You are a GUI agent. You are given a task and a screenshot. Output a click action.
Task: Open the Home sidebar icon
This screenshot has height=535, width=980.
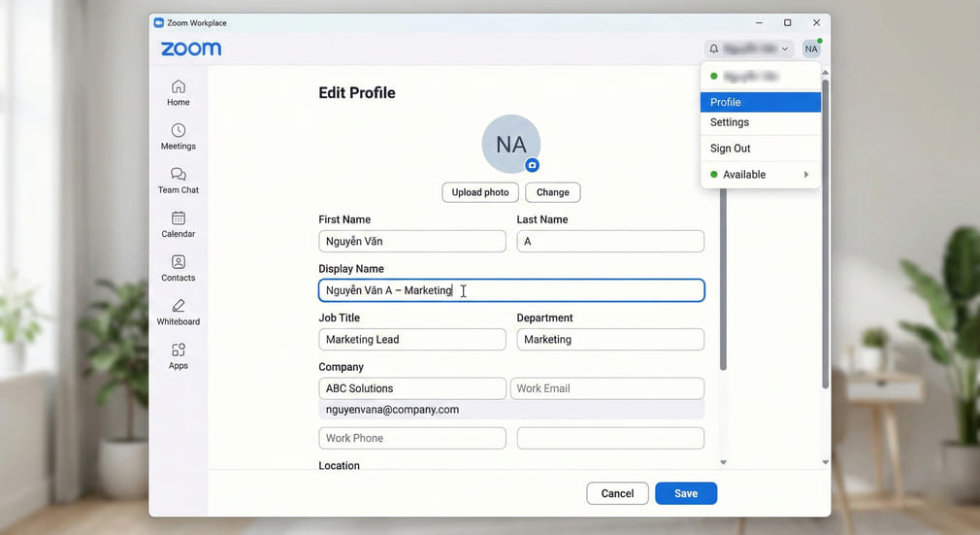tap(179, 92)
